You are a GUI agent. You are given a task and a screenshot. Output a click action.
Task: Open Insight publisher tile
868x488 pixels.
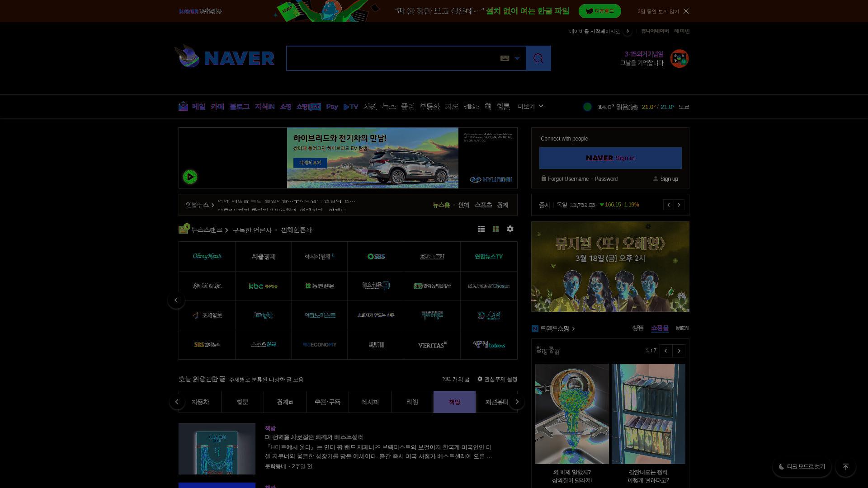pos(263,315)
